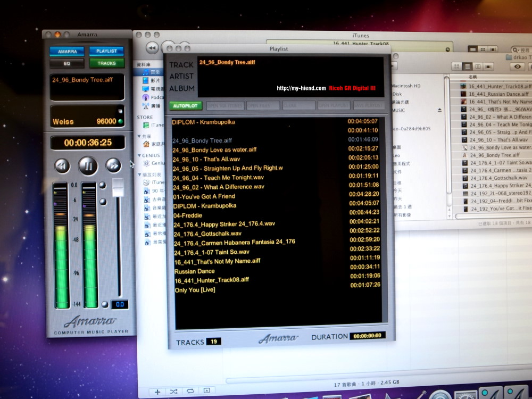The width and height of the screenshot is (532, 399).
Task: Collapse the 共享 section in iTunes sidebar
Action: pyautogui.click(x=139, y=136)
